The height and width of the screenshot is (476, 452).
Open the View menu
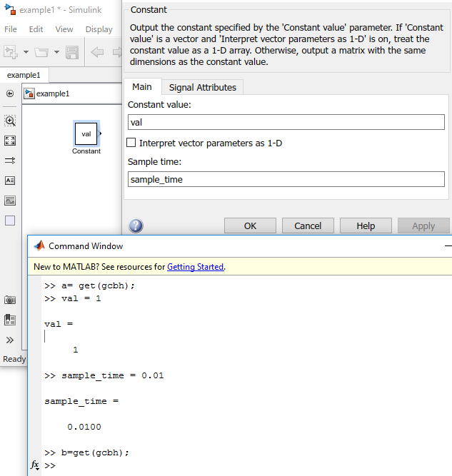pos(64,29)
